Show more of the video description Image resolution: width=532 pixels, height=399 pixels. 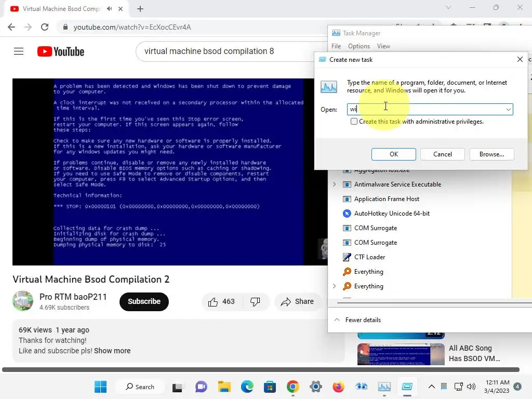(112, 351)
